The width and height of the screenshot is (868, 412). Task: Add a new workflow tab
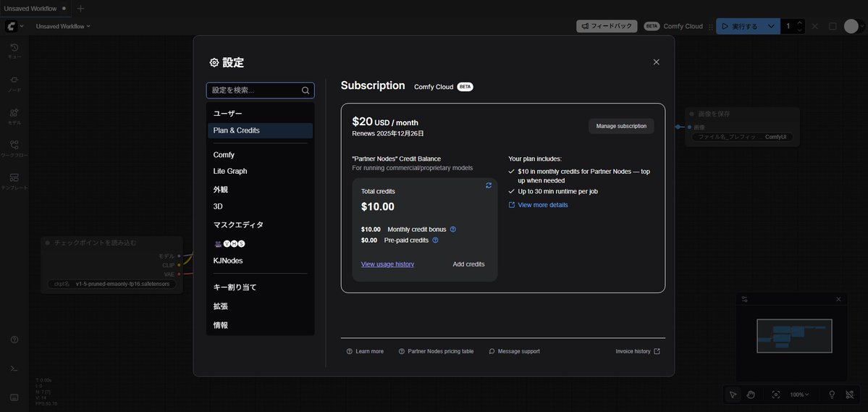pyautogui.click(x=81, y=8)
